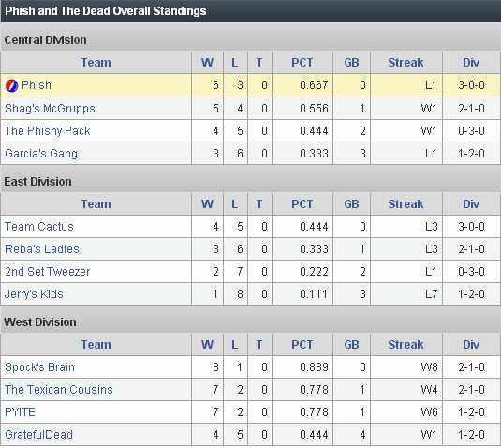Click the Phish team logo icon
The width and height of the screenshot is (501, 448).
coord(12,85)
